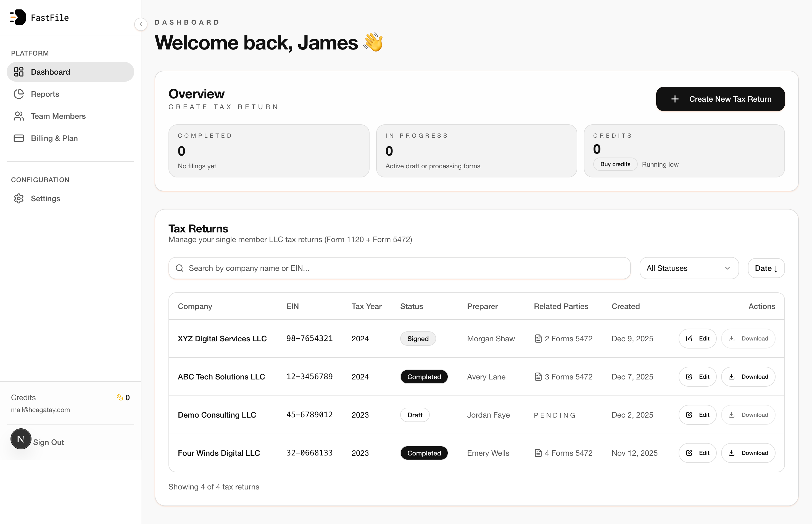
Task: Click the Date sort control
Action: 766,268
